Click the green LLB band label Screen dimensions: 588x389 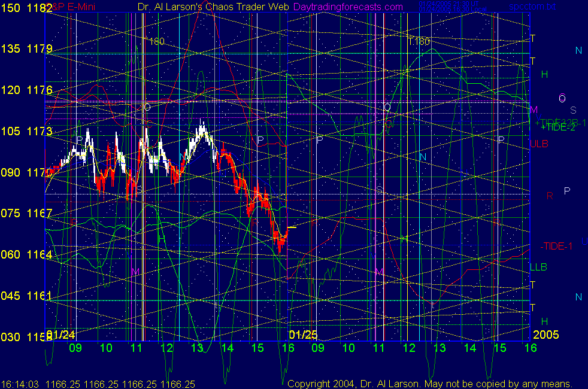click(x=538, y=267)
